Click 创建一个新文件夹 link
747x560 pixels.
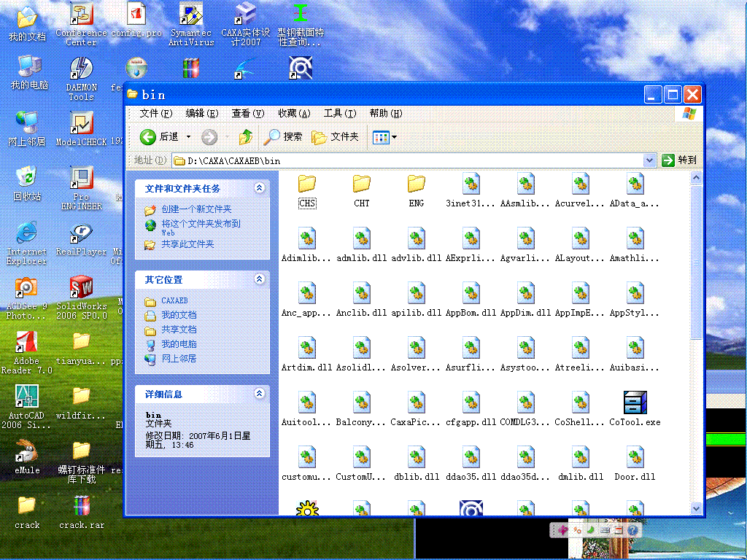pyautogui.click(x=196, y=209)
